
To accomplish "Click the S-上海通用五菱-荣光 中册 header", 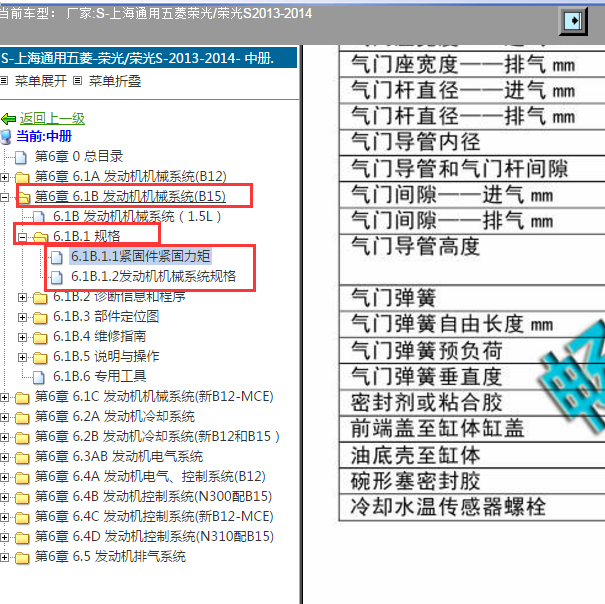I will click(x=148, y=58).
